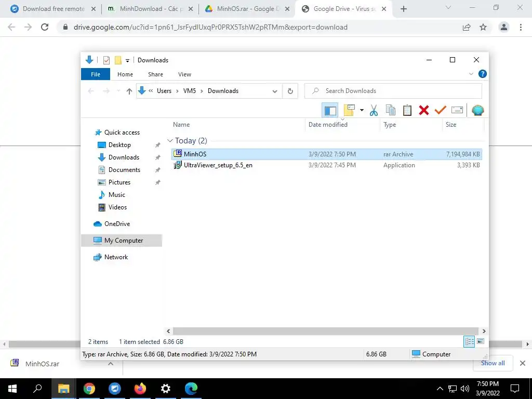
Task: Click Quick Access Toolbar properties checkmark icon
Action: 107,60
